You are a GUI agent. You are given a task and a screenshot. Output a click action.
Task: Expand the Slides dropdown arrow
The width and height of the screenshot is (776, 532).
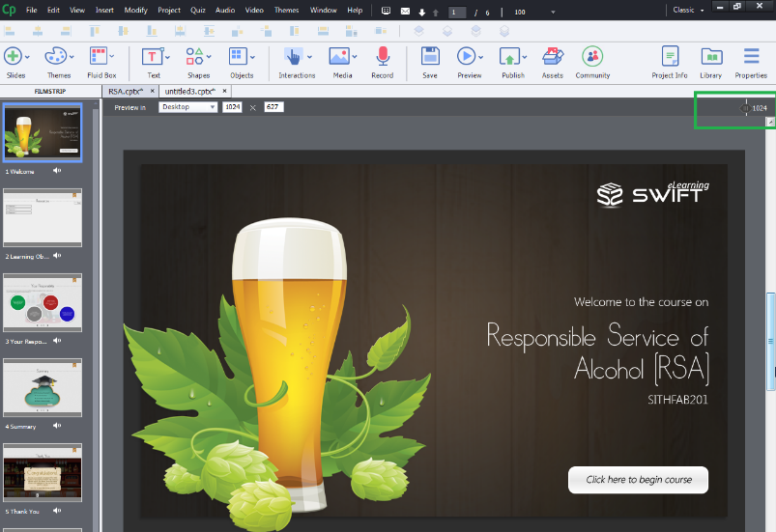click(27, 57)
